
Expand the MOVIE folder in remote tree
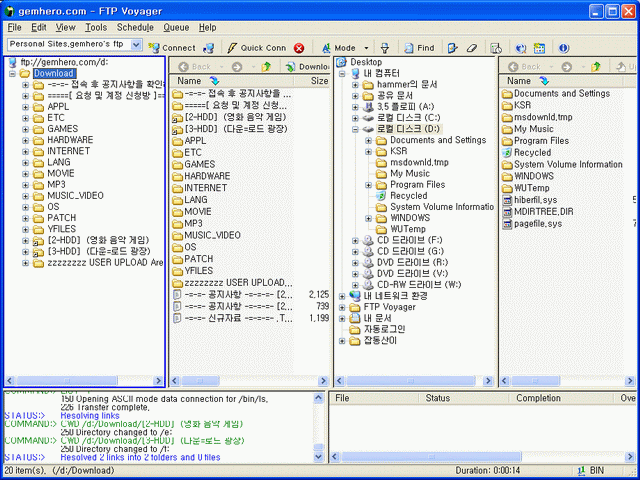25,174
